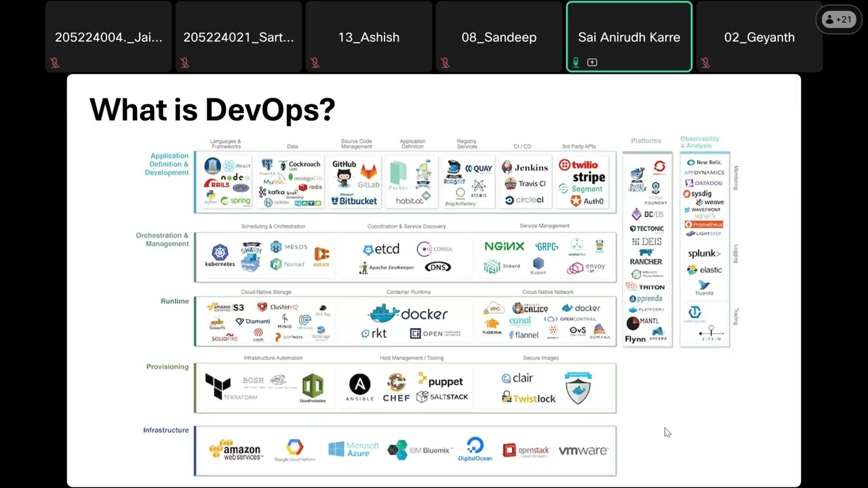Click the puppet logo

pyautogui.click(x=441, y=380)
